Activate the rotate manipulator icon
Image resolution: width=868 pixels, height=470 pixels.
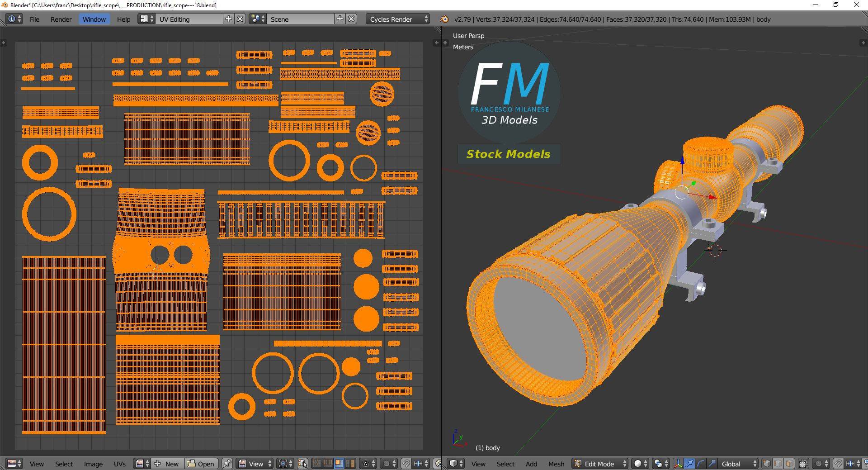[701, 464]
